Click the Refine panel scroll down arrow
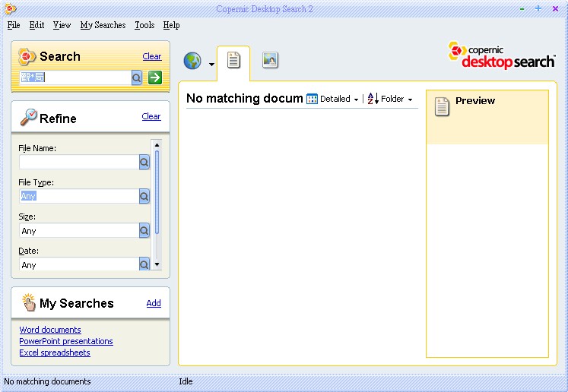The width and height of the screenshot is (568, 392). (157, 264)
